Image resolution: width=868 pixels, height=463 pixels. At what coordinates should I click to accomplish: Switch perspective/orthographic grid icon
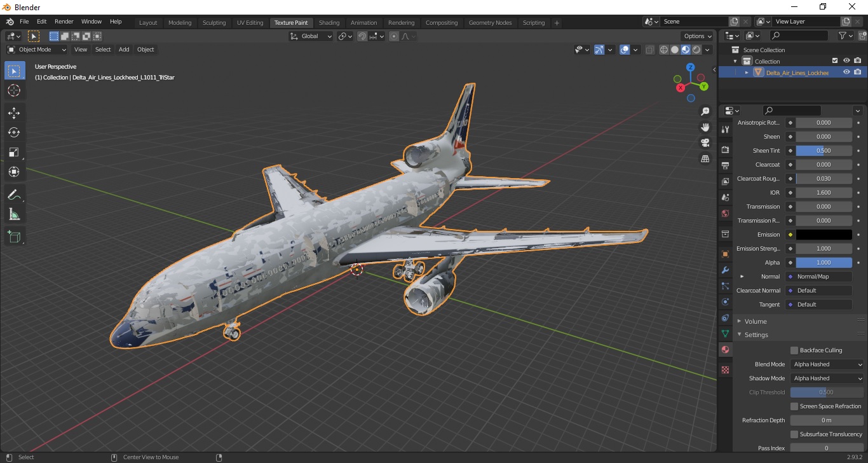coord(705,159)
